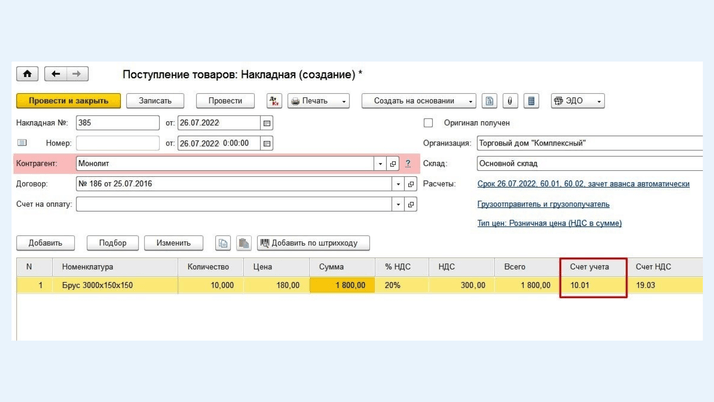This screenshot has width=714, height=402.
Task: Click the Счет НДС column header
Action: point(665,267)
